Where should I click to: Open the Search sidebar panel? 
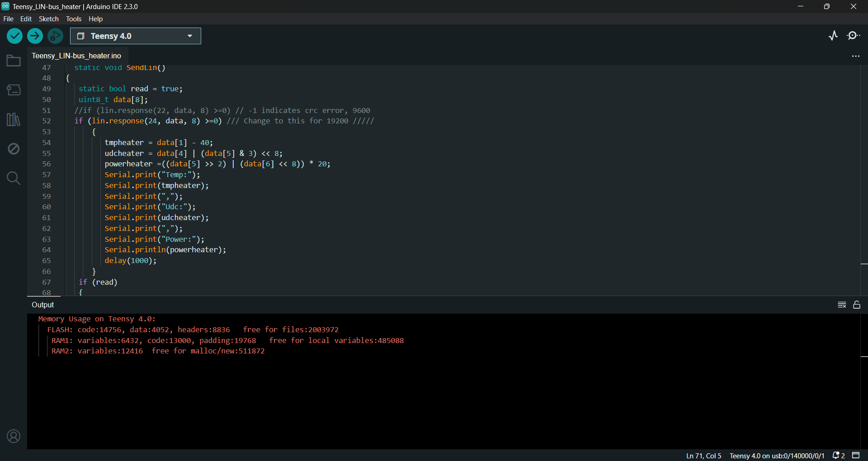(x=14, y=178)
